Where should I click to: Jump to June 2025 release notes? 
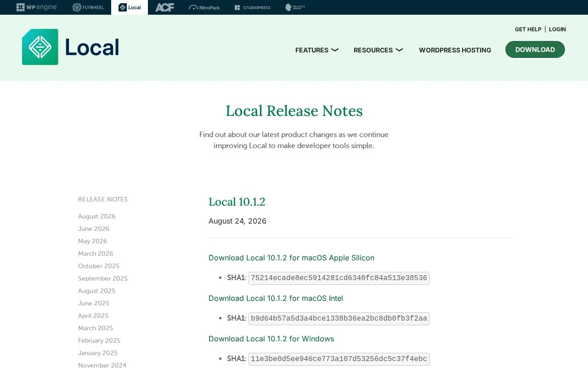[94, 303]
